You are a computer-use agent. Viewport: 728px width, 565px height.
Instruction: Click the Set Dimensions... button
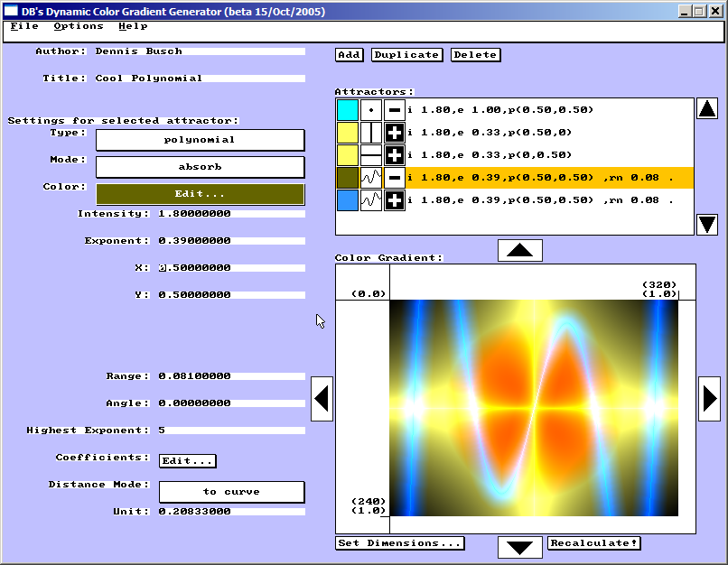tap(400, 543)
